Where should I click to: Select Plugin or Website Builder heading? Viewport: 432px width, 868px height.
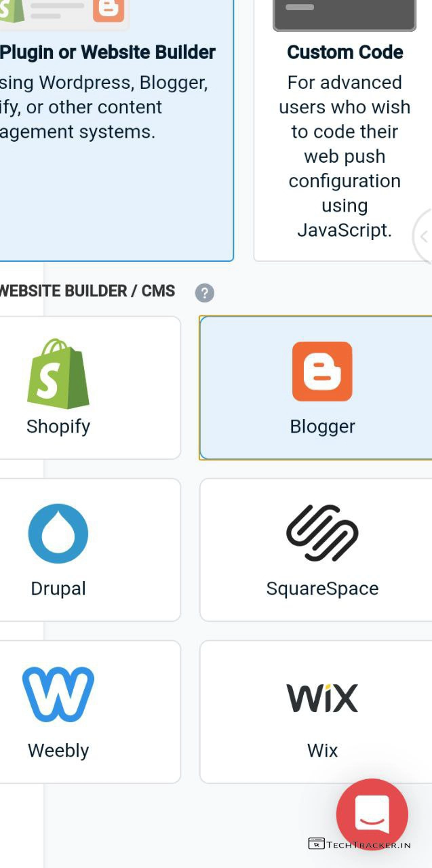[107, 52]
